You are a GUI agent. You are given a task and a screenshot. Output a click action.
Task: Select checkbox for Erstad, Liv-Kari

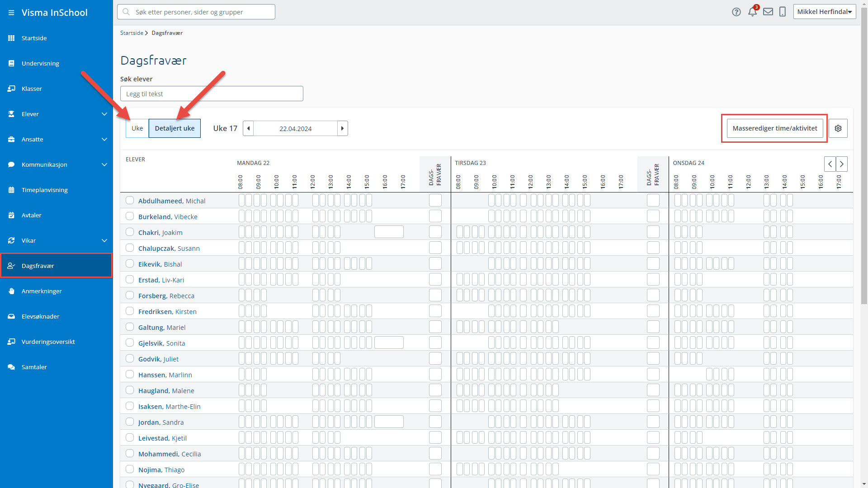click(x=130, y=279)
